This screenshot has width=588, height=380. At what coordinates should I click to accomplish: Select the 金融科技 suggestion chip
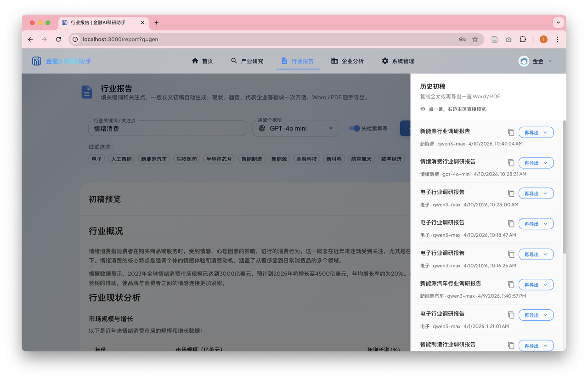[x=306, y=159]
